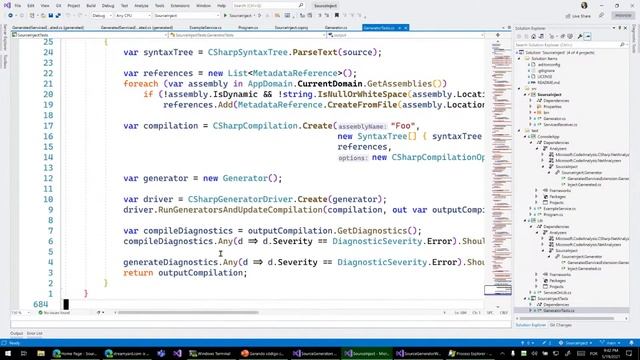
Task: Open the project navigation dropdown in editor
Action: (x=89, y=36)
